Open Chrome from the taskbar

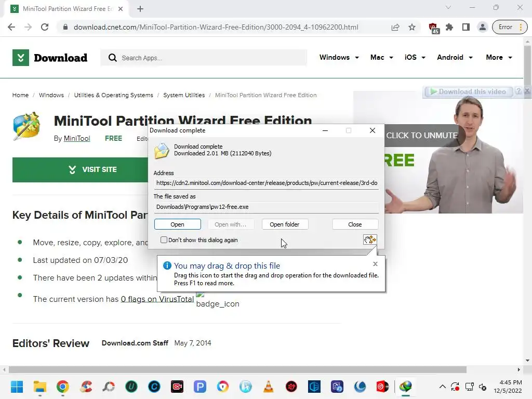pyautogui.click(x=63, y=387)
